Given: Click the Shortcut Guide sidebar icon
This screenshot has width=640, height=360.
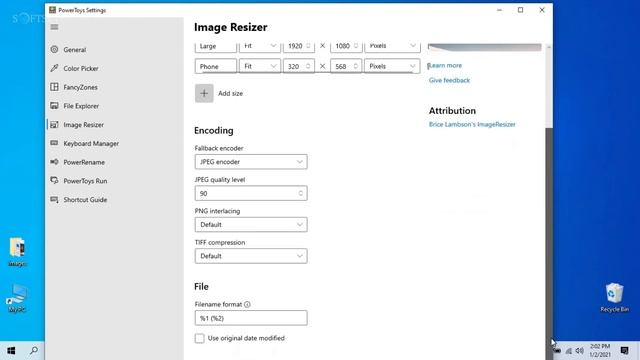Looking at the screenshot, I should tap(54, 199).
